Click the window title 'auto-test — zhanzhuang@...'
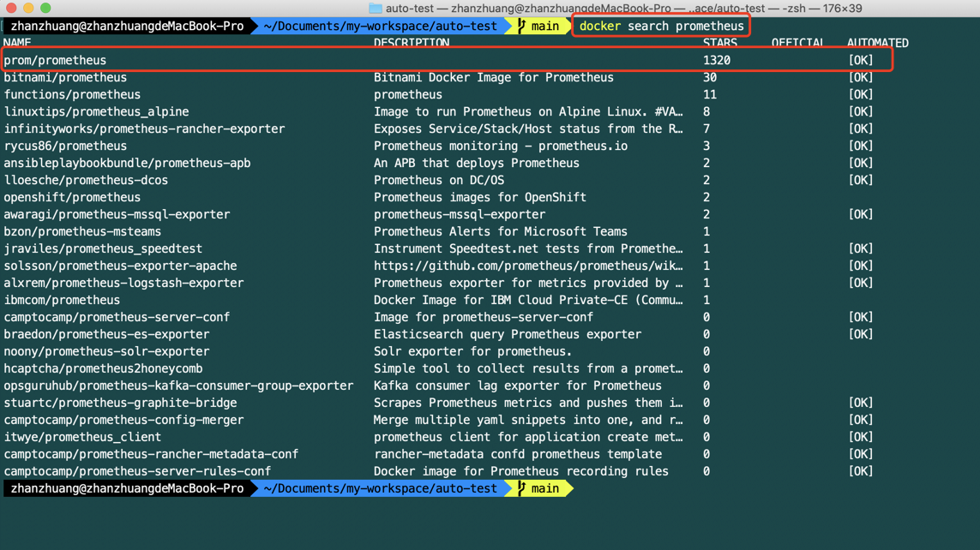The width and height of the screenshot is (980, 550). click(623, 8)
